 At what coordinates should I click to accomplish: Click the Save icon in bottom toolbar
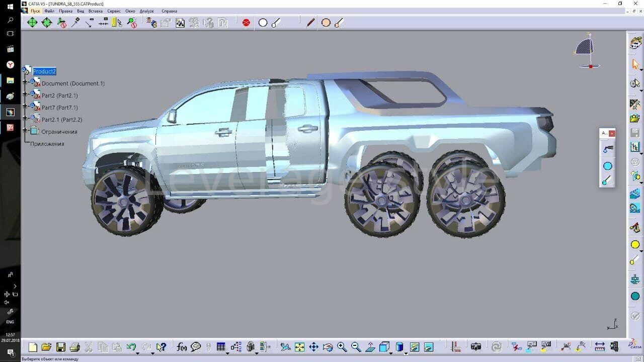coord(60,347)
